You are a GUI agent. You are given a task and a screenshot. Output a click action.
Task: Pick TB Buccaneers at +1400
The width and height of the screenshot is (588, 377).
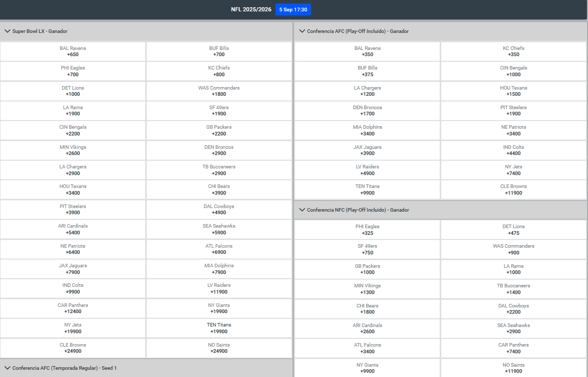tap(514, 289)
